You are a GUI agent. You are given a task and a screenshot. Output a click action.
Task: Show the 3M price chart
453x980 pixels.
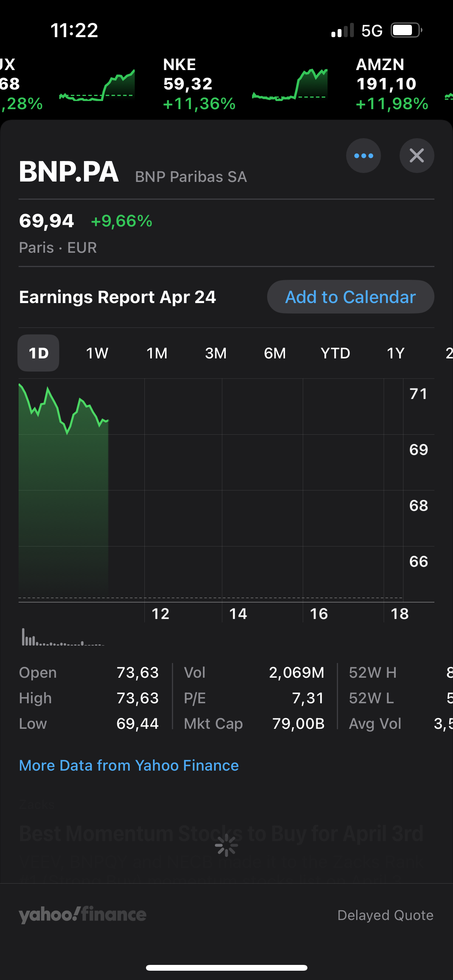[x=216, y=353]
